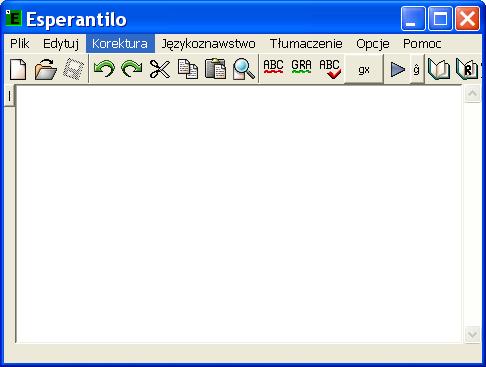Open the Edytuj menu

pyautogui.click(x=61, y=44)
